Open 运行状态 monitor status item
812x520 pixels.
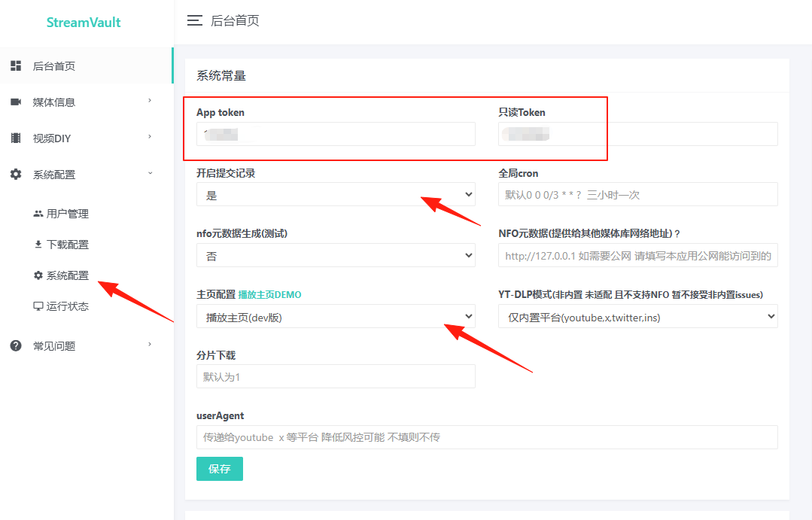[x=61, y=306]
